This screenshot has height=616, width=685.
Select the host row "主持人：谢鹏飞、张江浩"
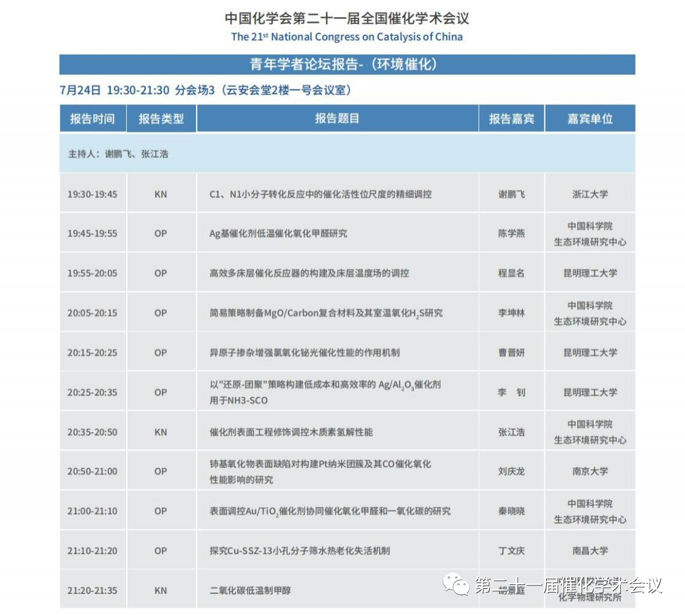coord(348,153)
